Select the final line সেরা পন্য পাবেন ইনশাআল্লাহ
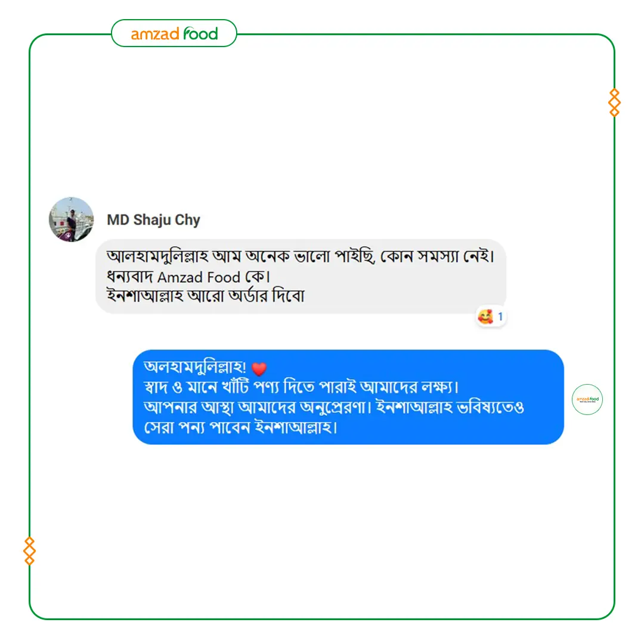This screenshot has width=644, height=644. pyautogui.click(x=240, y=428)
